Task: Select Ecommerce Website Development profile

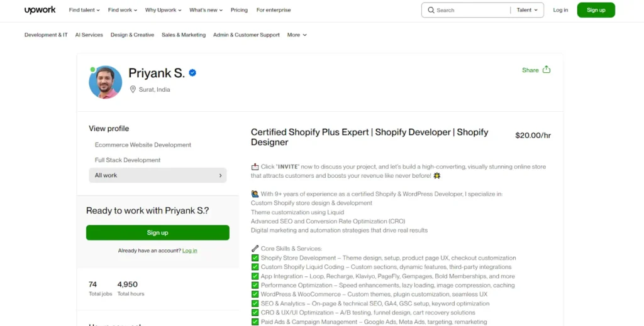Action: (143, 144)
